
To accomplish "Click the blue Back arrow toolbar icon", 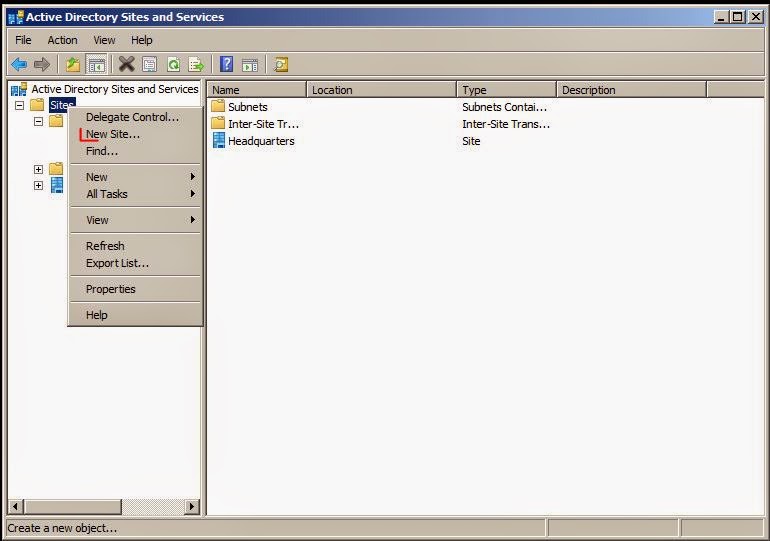I will tap(19, 64).
